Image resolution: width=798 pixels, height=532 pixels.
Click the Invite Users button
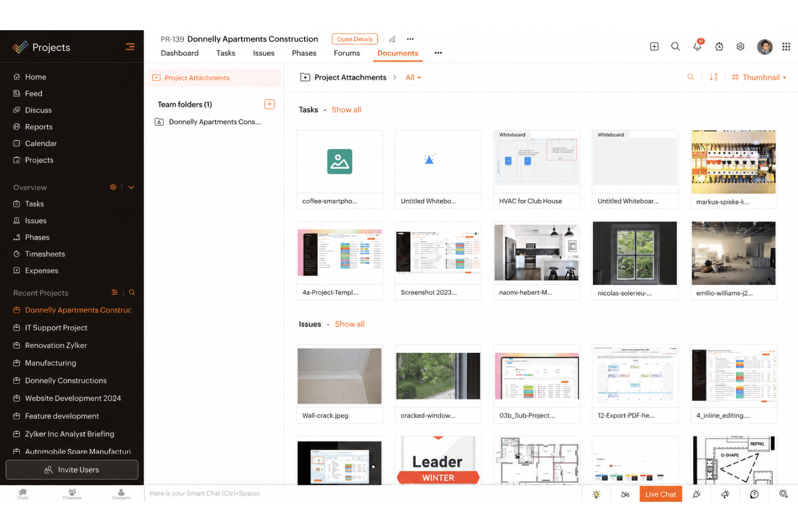coord(72,469)
